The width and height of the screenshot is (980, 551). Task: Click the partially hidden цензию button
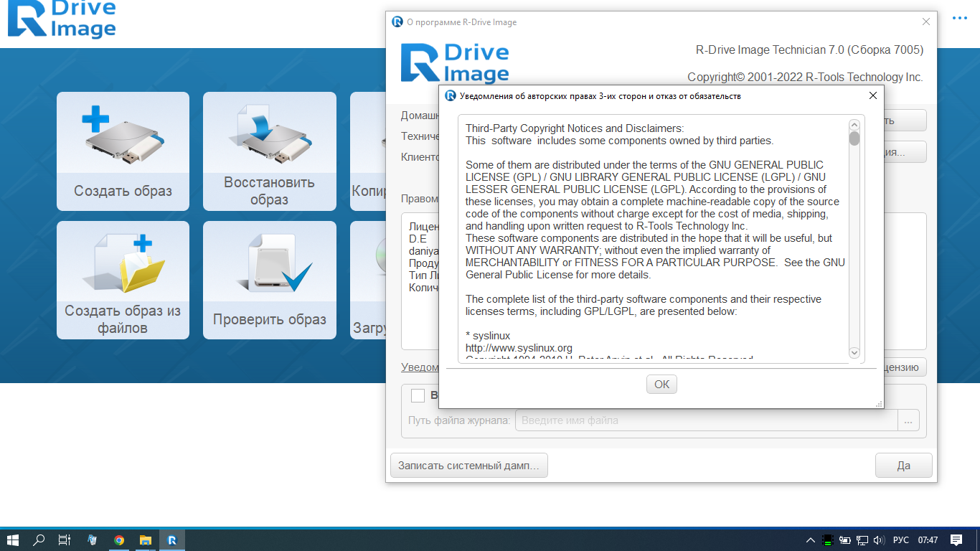point(905,367)
